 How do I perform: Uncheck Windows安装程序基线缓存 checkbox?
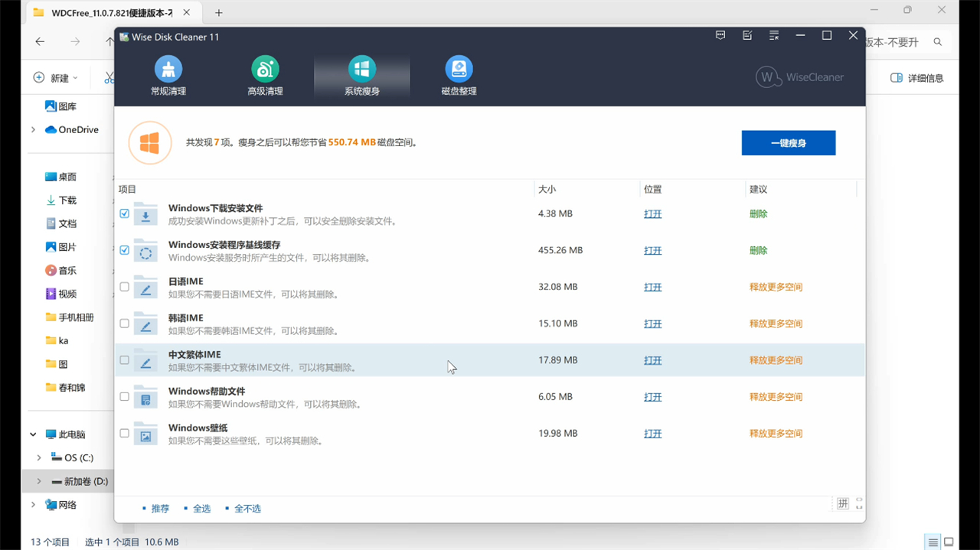point(125,250)
